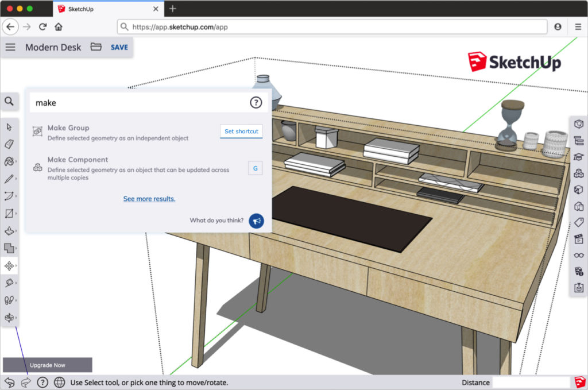
Task: Open the Scenes panel (clapperboard icon)
Action: point(579,240)
